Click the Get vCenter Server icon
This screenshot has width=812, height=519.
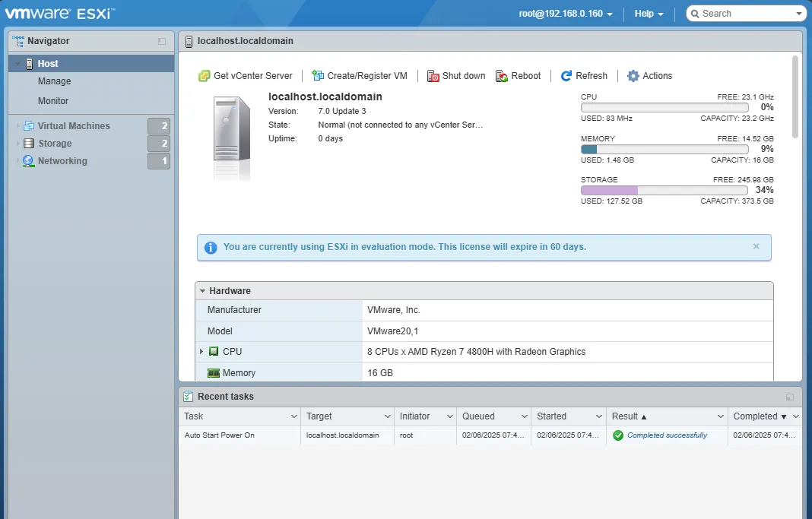(204, 76)
